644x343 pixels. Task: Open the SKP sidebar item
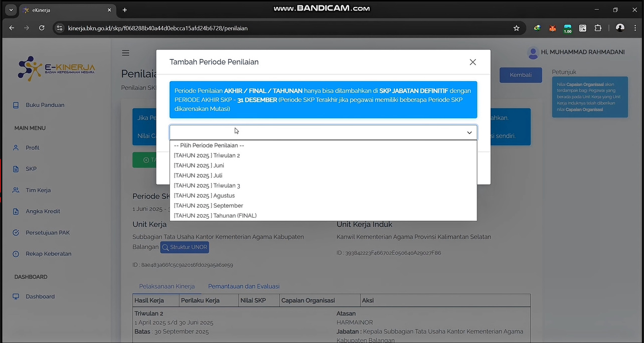31,169
